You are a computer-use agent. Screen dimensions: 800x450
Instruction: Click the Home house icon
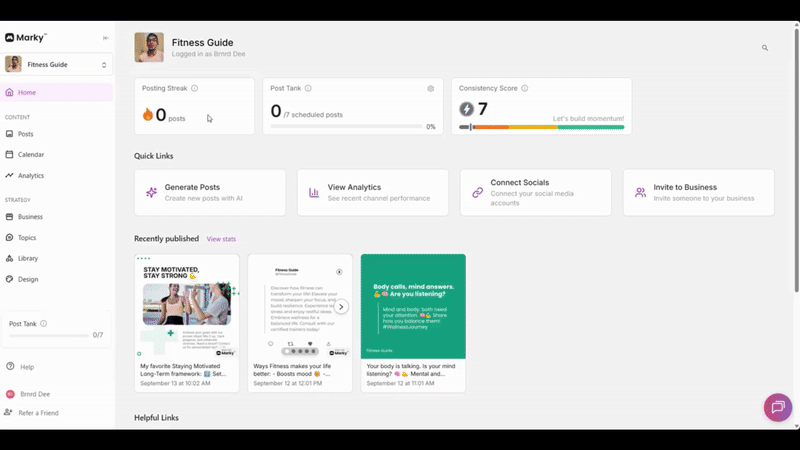(x=9, y=92)
